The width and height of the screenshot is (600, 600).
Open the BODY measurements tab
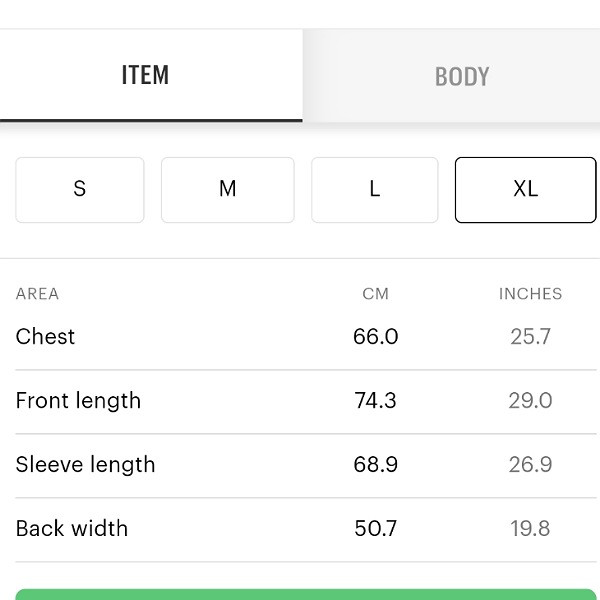[461, 77]
